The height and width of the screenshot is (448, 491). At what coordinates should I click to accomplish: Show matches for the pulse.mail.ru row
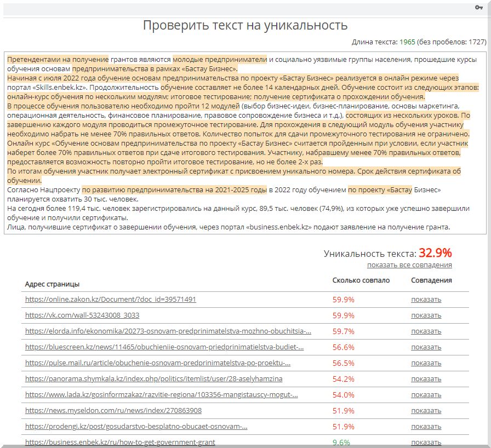tap(426, 364)
